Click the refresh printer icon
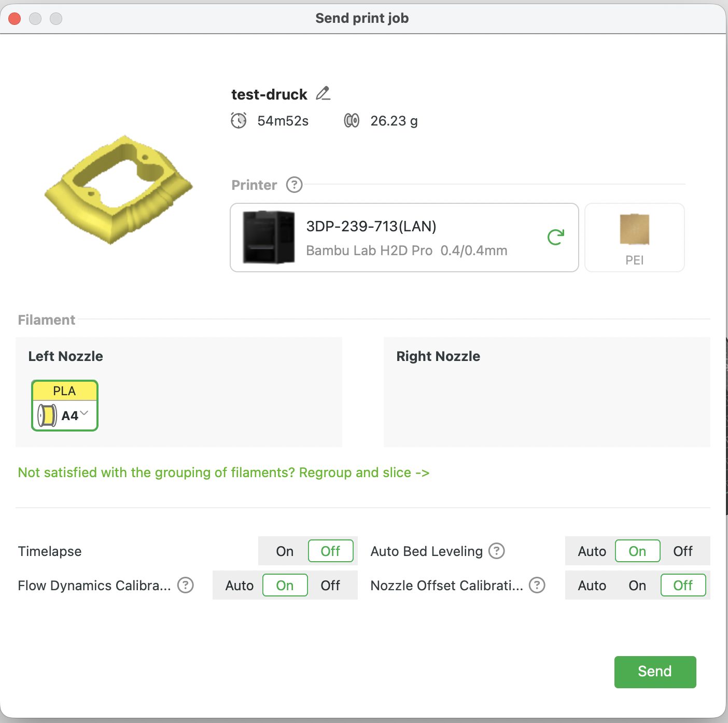This screenshot has width=728, height=723. point(556,237)
